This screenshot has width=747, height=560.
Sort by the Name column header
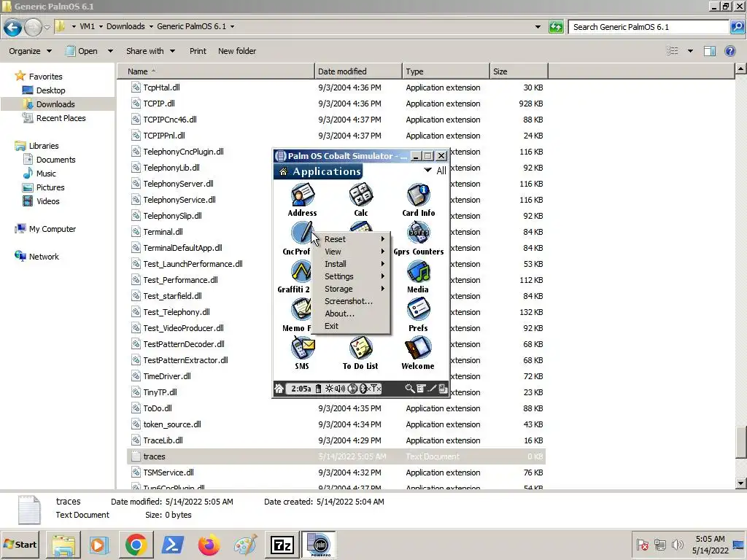[x=216, y=71]
